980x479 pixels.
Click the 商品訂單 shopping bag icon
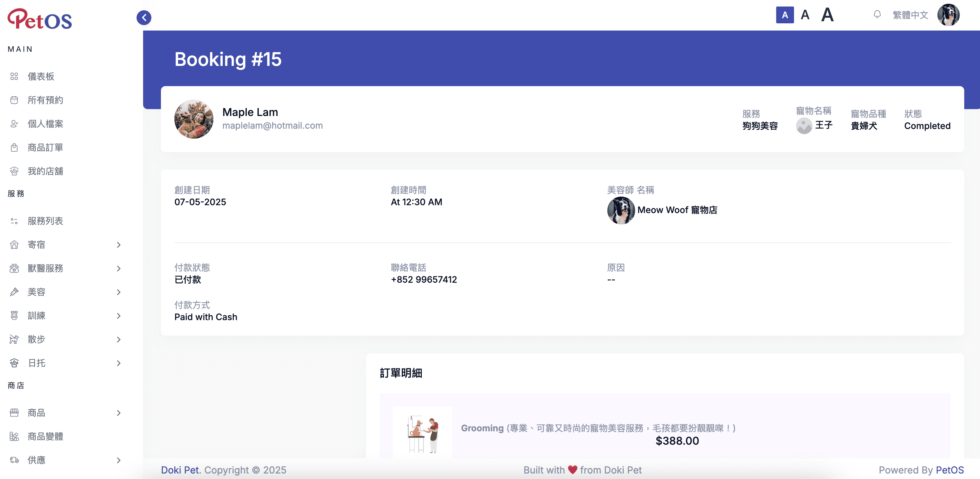tap(14, 148)
